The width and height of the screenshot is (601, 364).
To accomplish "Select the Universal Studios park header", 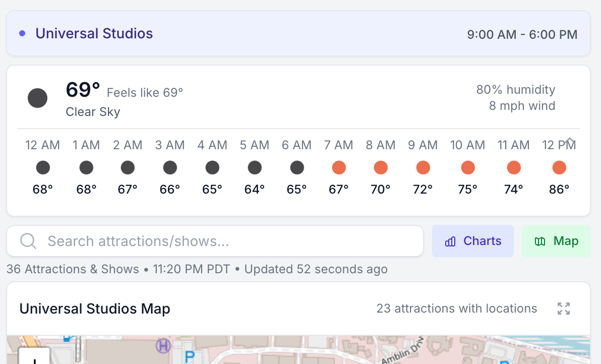I will click(x=298, y=34).
